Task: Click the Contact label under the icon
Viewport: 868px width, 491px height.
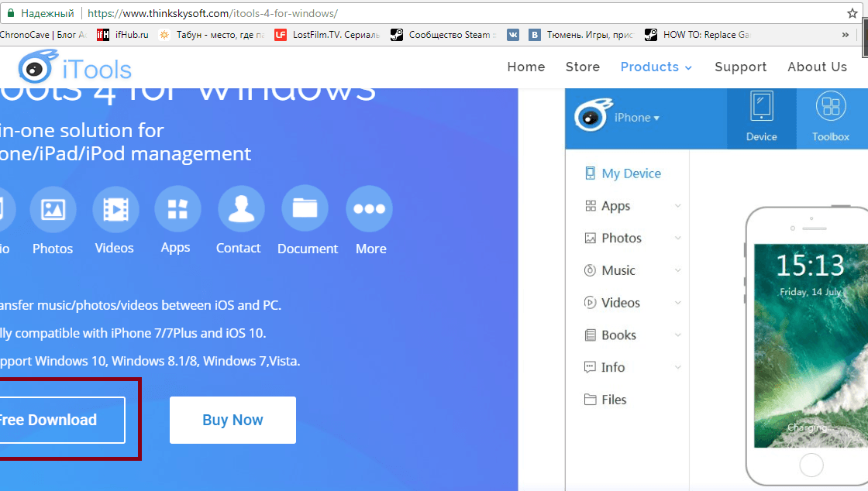Action: coord(238,249)
